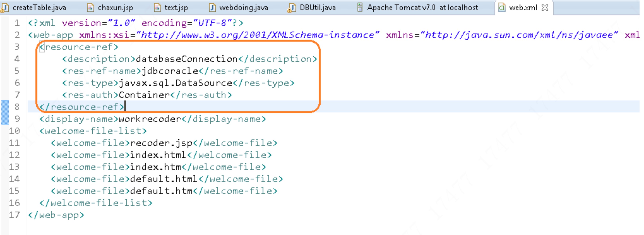Viewport: 644px width, 235px height.
Task: Click the blue change marker beside line 8
Action: [x=5, y=112]
